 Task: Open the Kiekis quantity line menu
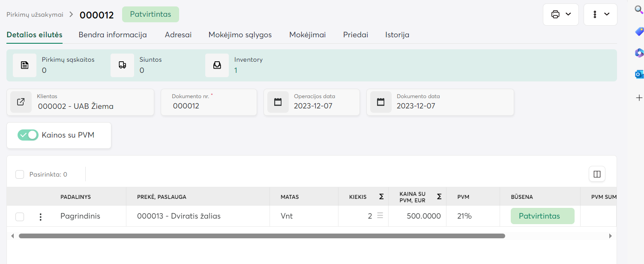point(380,216)
